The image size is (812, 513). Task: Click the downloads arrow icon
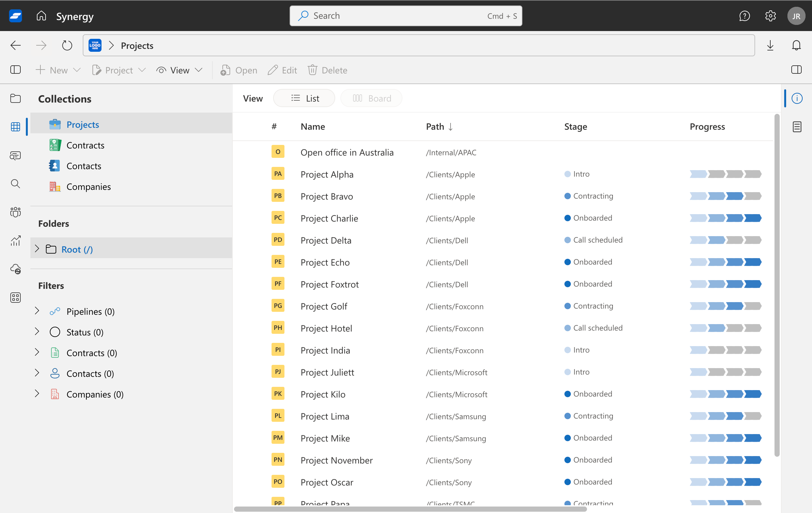(x=770, y=45)
